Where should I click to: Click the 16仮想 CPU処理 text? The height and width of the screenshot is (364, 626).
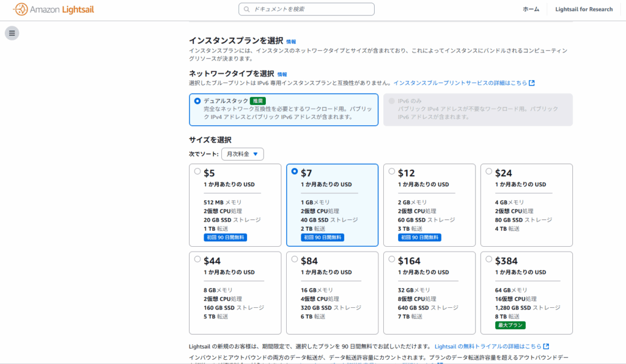pyautogui.click(x=516, y=299)
